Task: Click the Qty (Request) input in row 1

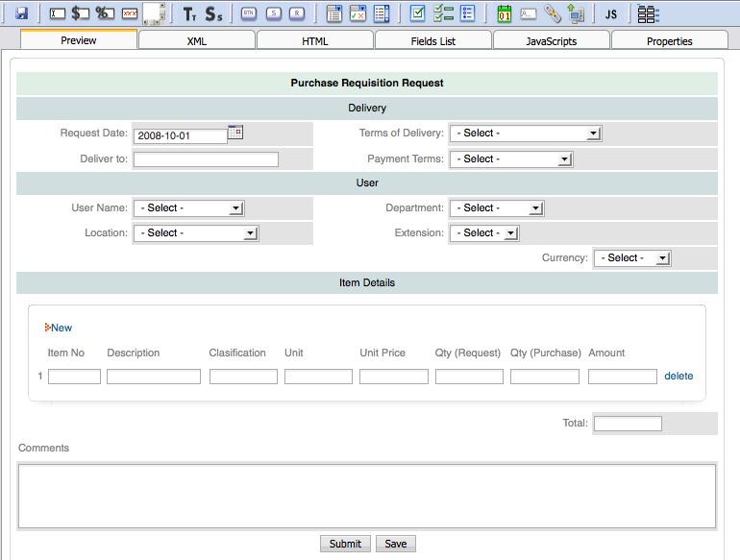Action: pyautogui.click(x=469, y=377)
